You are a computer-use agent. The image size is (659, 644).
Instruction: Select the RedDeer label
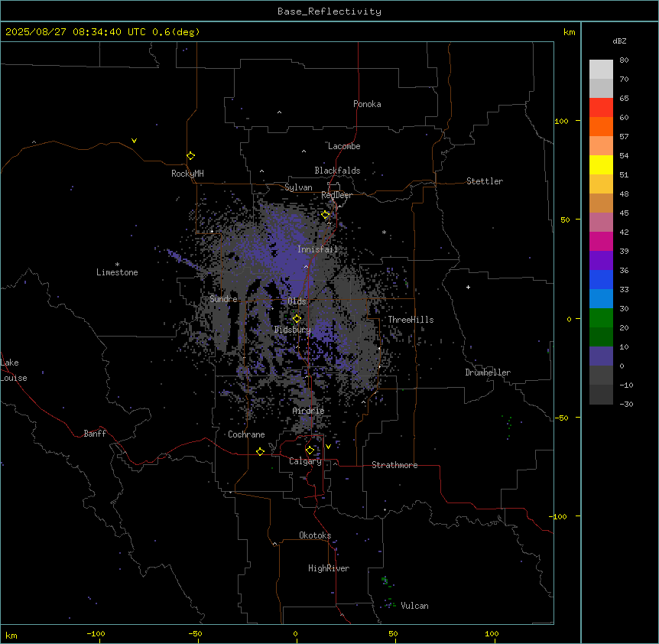tap(336, 195)
